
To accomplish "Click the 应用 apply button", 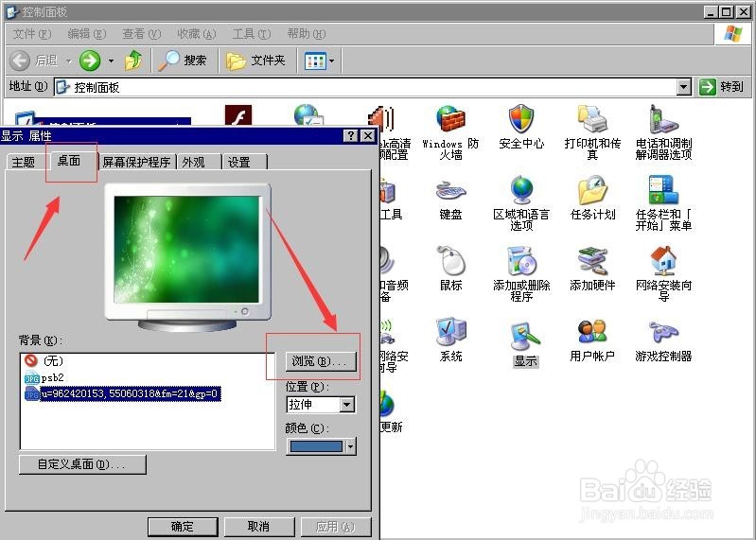I will coord(336,527).
